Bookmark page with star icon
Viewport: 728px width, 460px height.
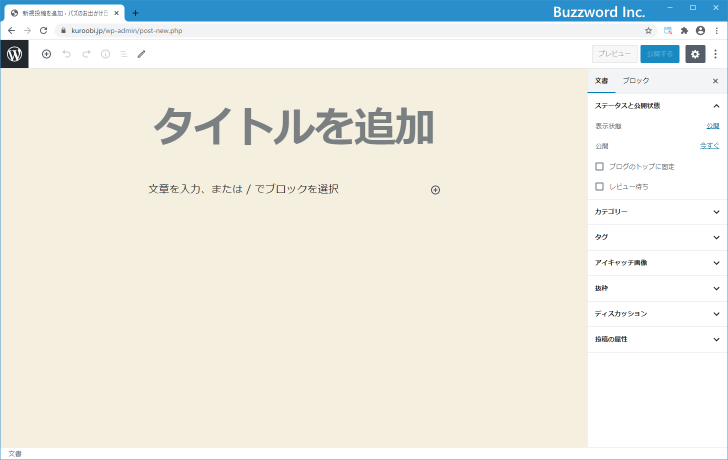coord(649,31)
